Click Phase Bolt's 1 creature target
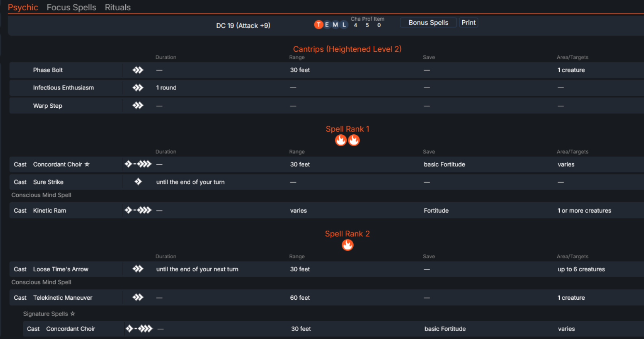This screenshot has height=339, width=644. (571, 70)
